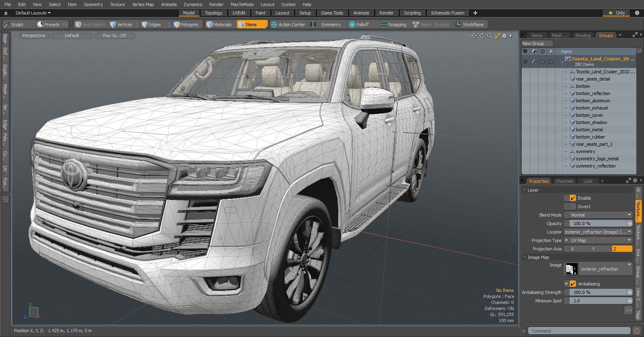Open Properties panel gear settings
The width and height of the screenshot is (644, 337).
pyautogui.click(x=635, y=181)
